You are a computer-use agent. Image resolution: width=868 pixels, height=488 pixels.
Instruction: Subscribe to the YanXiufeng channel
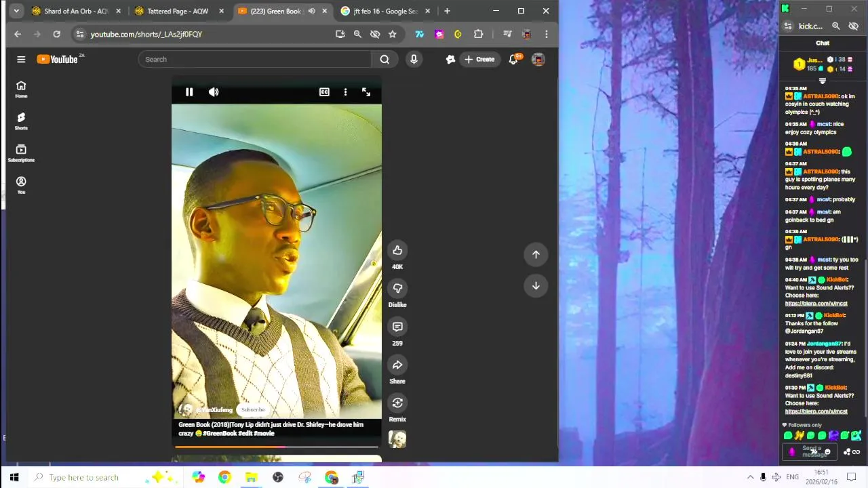coord(253,409)
